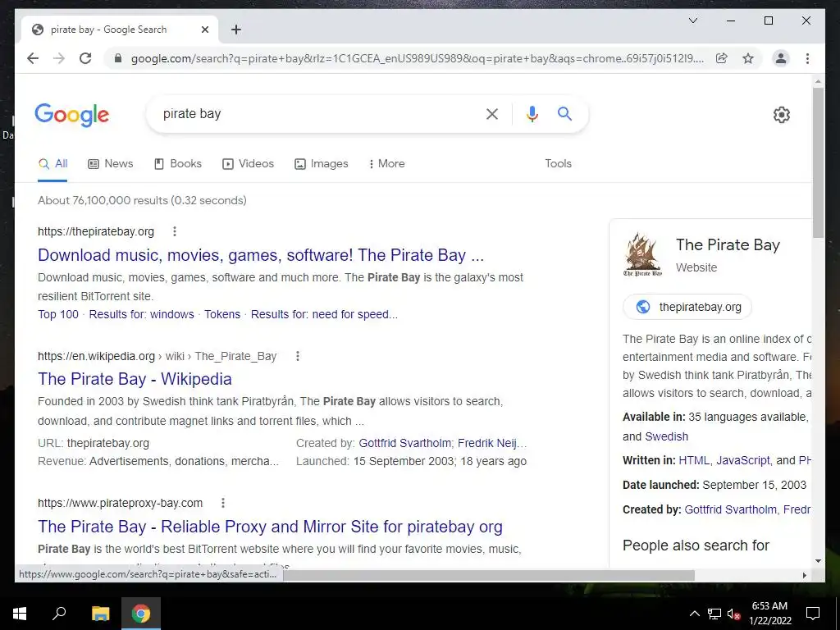Open options for the pirateproxy-bay.com result
This screenshot has width=840, height=630.
(223, 503)
